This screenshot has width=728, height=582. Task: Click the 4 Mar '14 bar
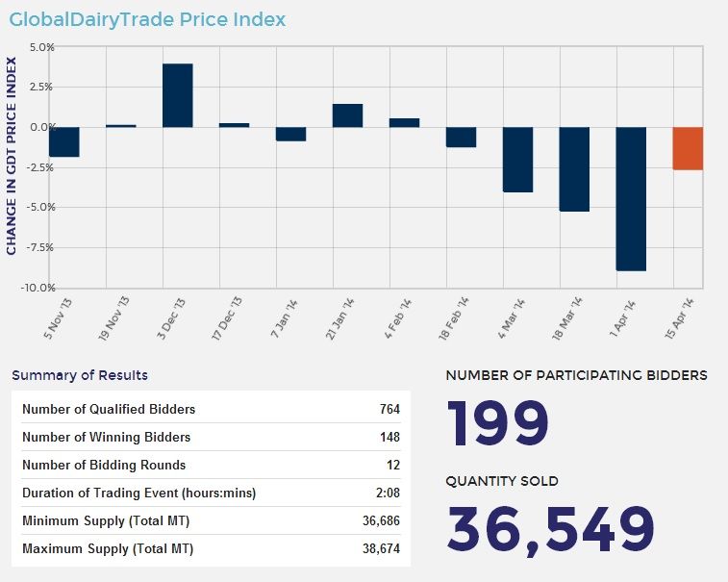pos(517,160)
